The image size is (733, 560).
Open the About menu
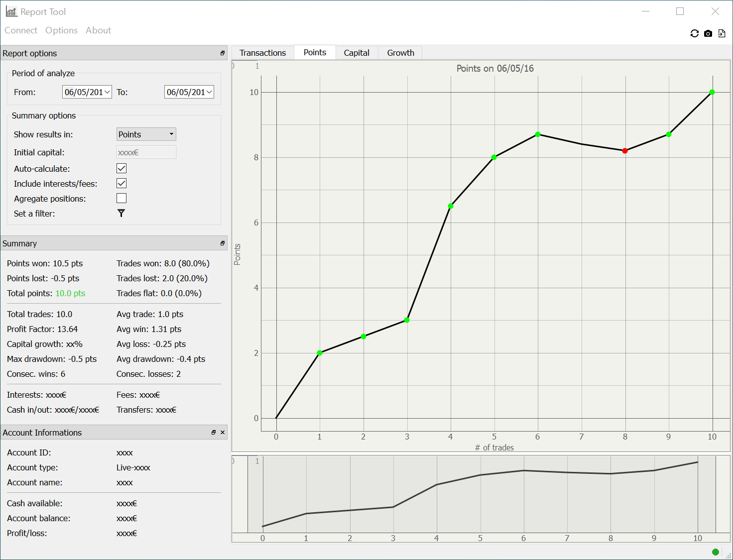point(98,30)
